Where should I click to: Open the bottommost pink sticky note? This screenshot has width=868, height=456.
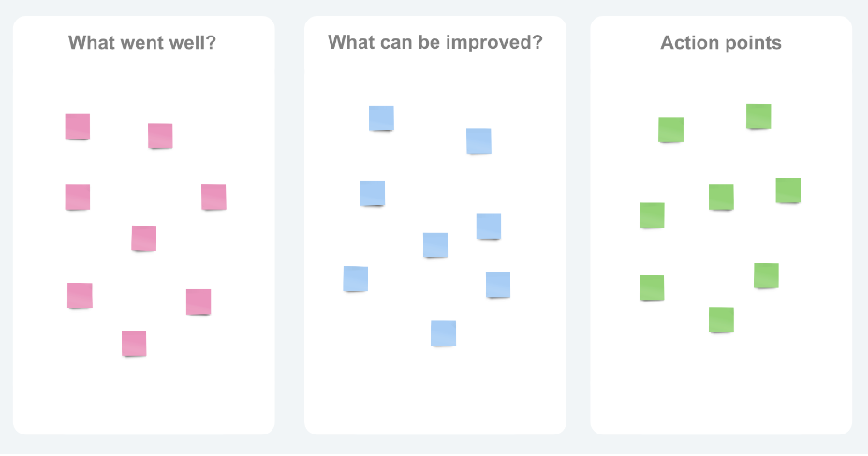click(x=134, y=344)
